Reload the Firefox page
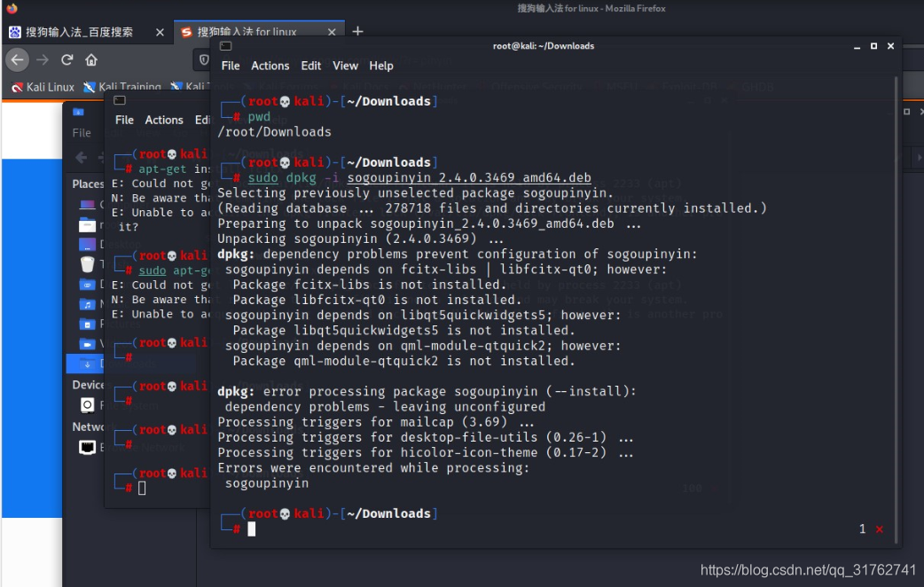This screenshot has height=587, width=924. (x=67, y=59)
